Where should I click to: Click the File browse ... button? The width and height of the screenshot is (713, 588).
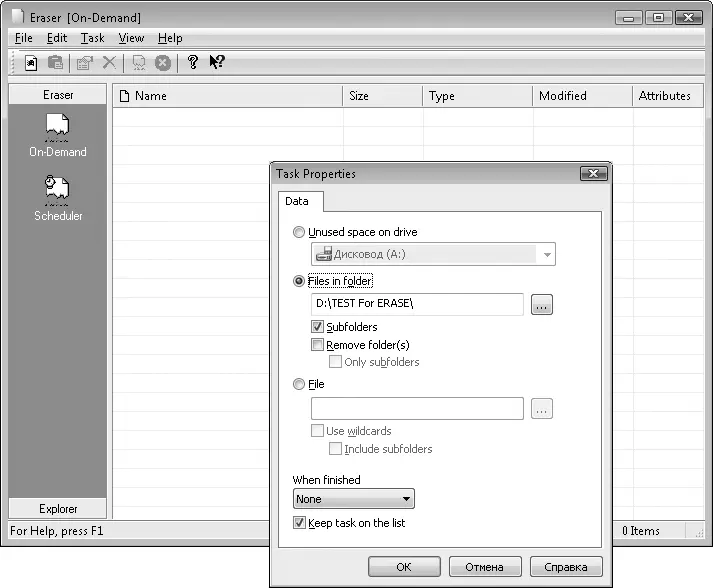click(x=542, y=409)
